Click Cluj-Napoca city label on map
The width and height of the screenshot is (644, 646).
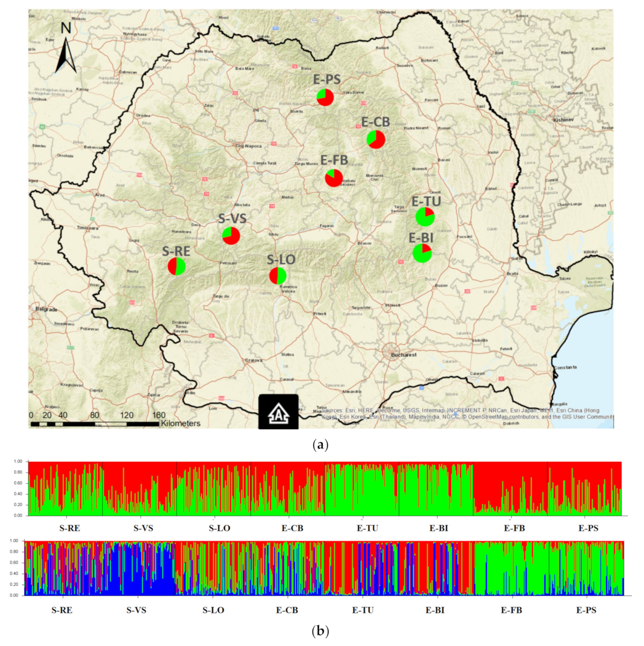tap(248, 146)
